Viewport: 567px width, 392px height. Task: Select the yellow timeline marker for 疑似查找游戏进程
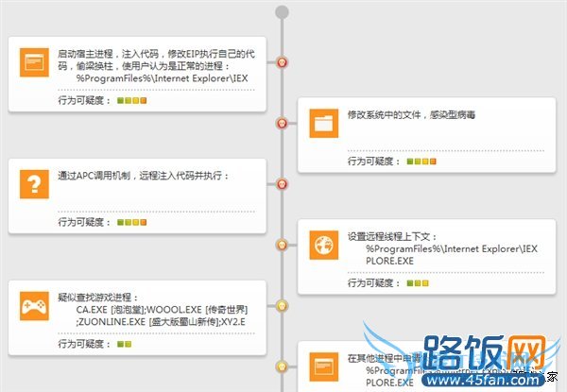coord(282,306)
